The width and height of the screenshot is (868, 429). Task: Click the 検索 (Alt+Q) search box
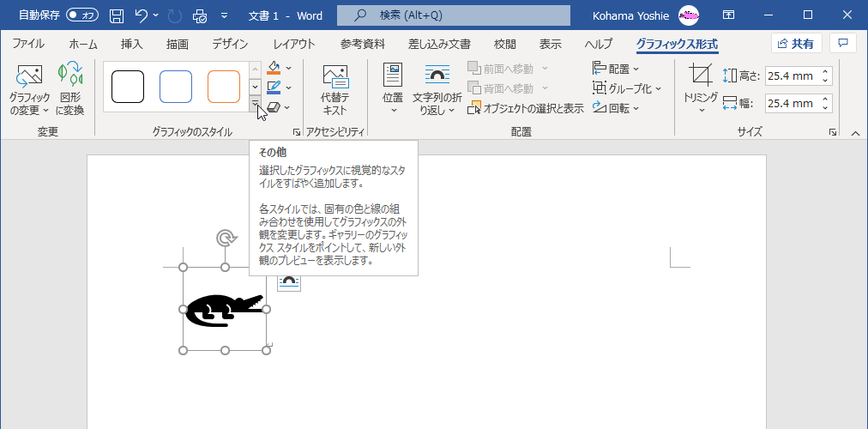[454, 15]
